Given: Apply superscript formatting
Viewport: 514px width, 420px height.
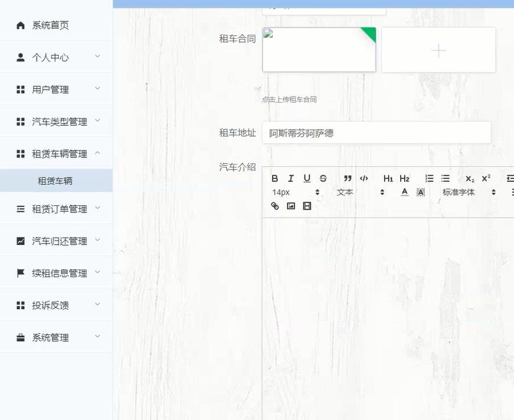Looking at the screenshot, I should [486, 178].
